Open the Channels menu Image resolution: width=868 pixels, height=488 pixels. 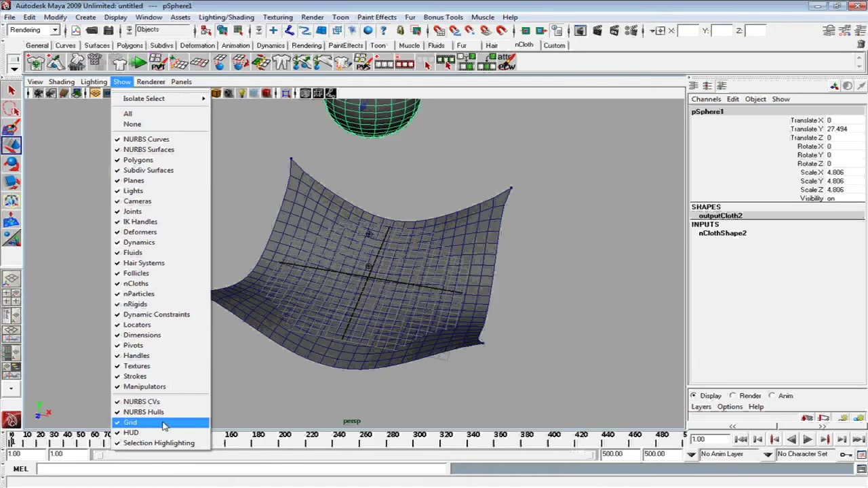(x=706, y=99)
